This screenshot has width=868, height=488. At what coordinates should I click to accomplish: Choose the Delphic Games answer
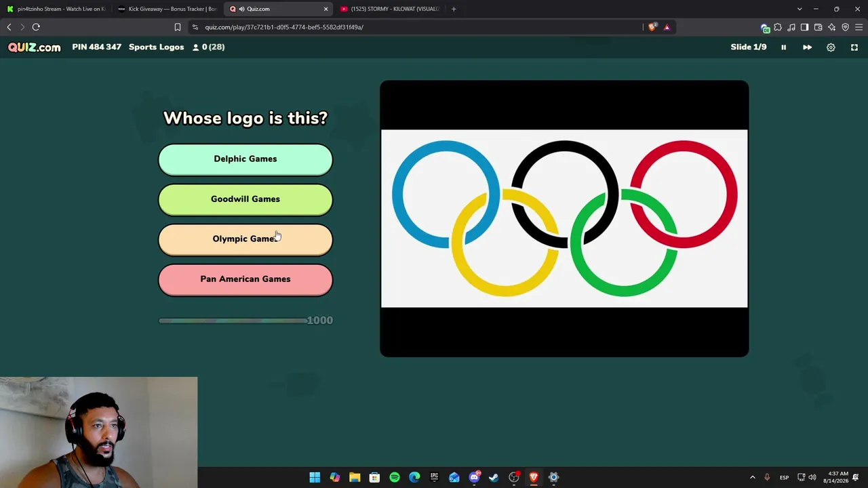pyautogui.click(x=245, y=159)
